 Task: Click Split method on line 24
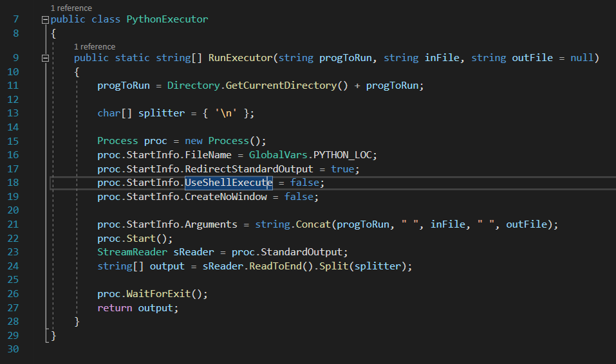[334, 266]
